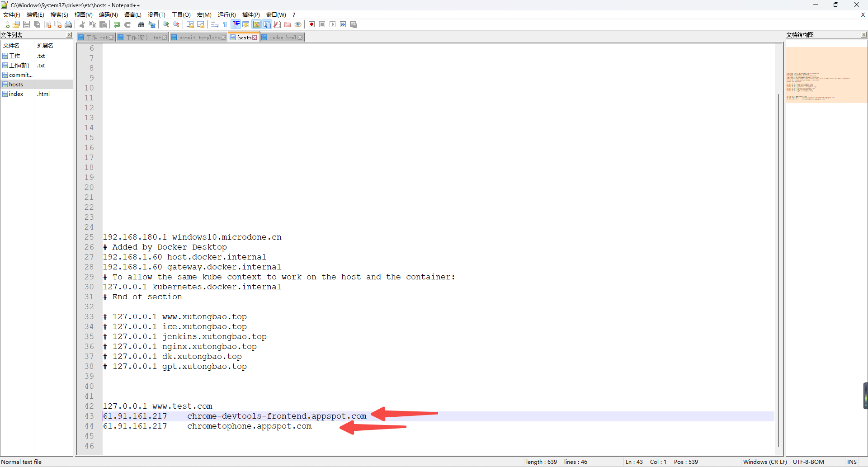Close the commit_template tab
Image resolution: width=868 pixels, height=467 pixels.
(x=223, y=38)
